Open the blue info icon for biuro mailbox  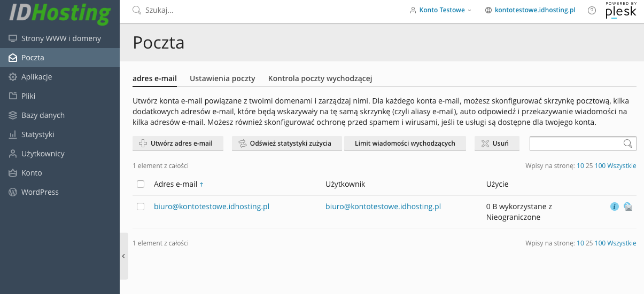pos(615,206)
